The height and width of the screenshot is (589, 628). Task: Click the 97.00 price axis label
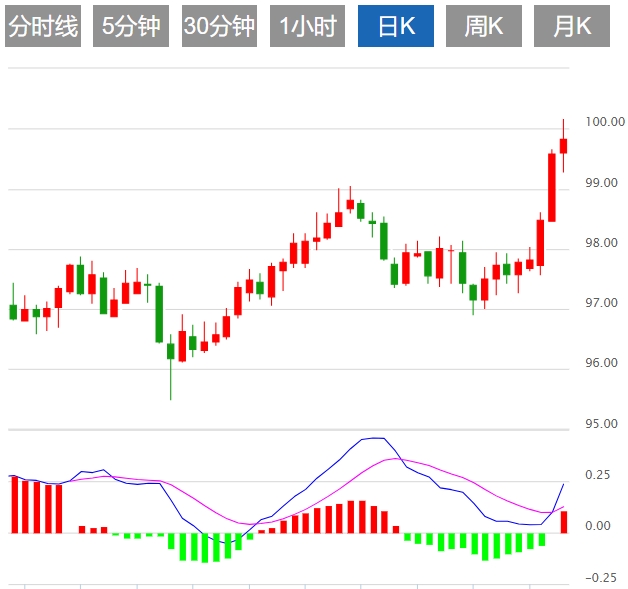pyautogui.click(x=600, y=303)
